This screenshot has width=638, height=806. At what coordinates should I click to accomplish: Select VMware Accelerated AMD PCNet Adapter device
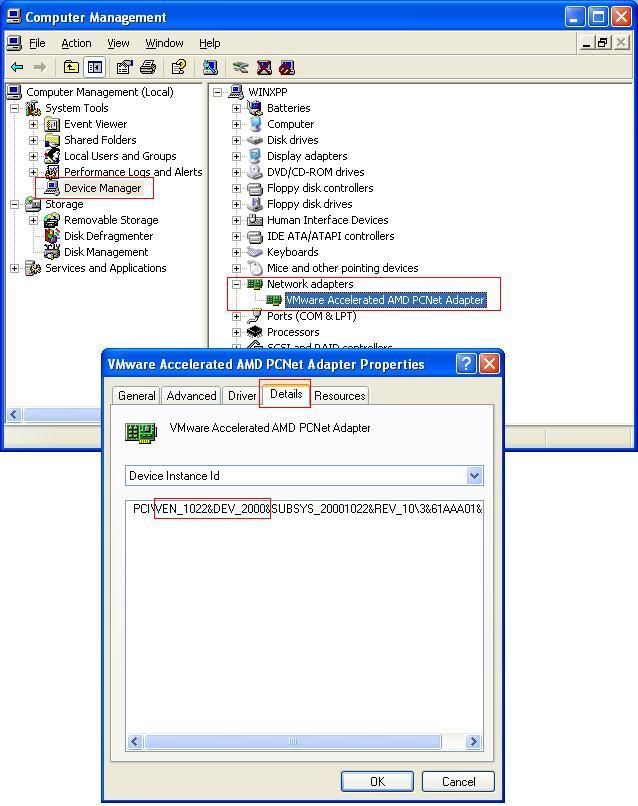[x=385, y=300]
